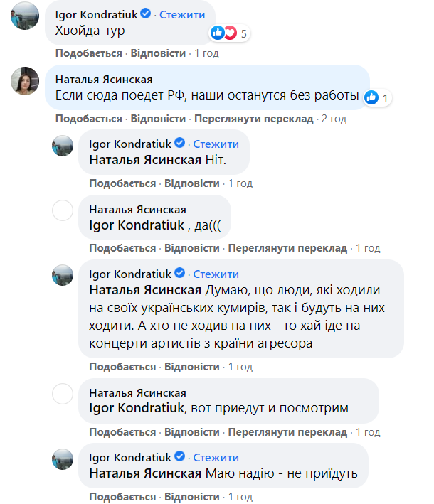Open Igor Kondratiuk mention in "вот приедут" reply

[137, 408]
